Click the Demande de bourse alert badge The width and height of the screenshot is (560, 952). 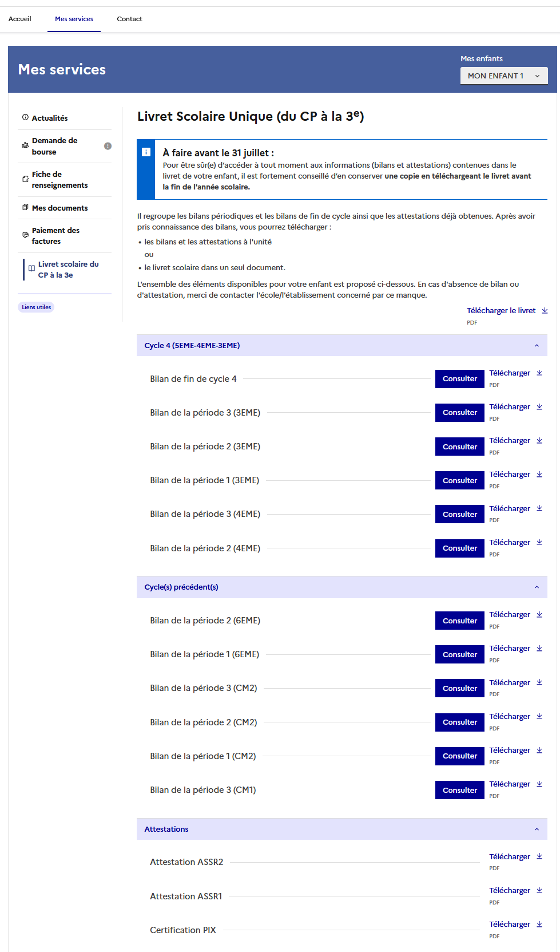pyautogui.click(x=108, y=146)
